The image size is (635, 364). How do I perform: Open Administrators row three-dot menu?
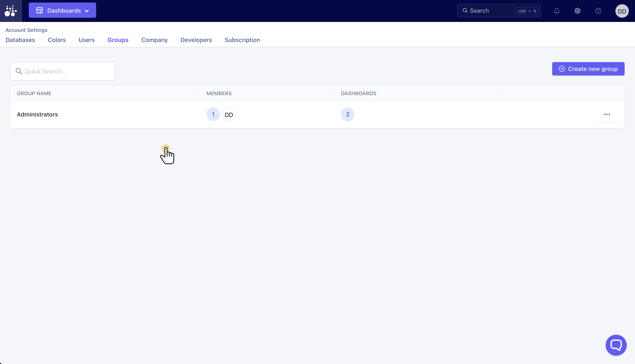coord(606,115)
